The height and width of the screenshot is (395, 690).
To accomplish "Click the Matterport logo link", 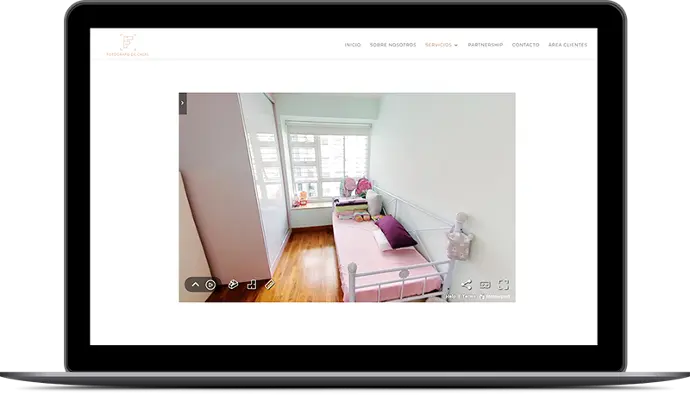I will tap(495, 297).
